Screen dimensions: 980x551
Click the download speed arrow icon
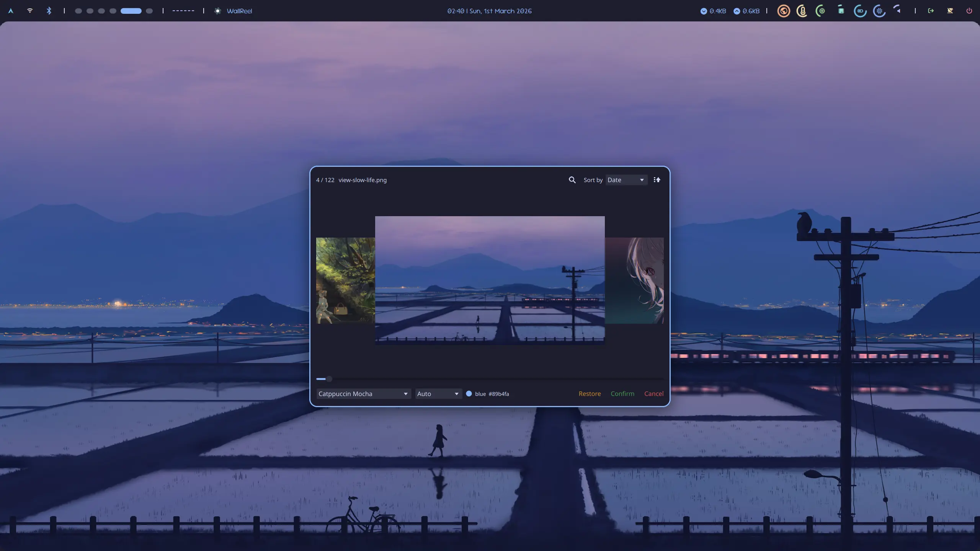[x=704, y=11]
